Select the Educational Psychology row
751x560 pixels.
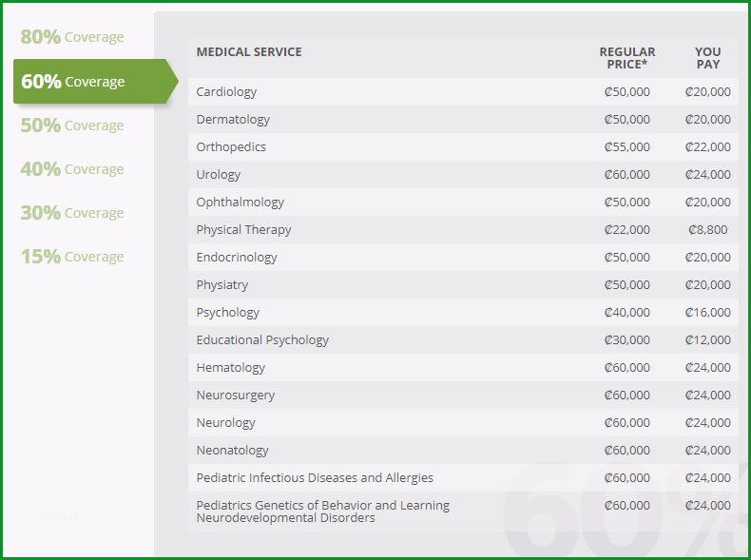[463, 339]
